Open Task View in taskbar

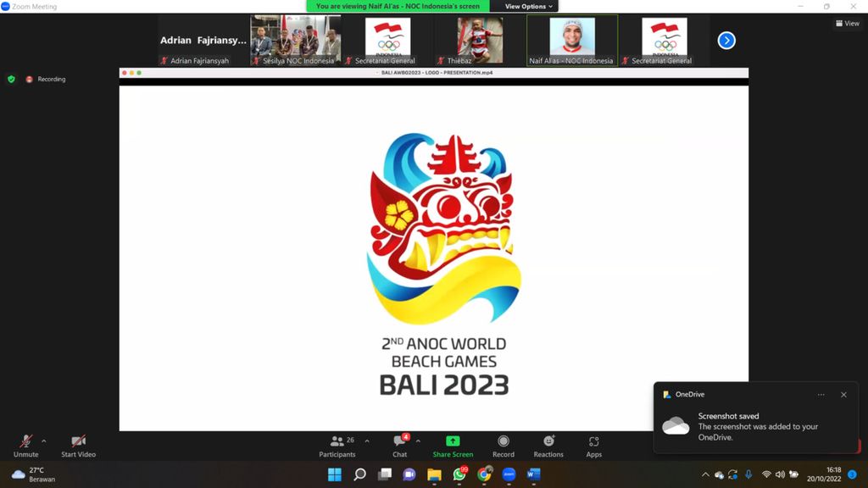[385, 474]
